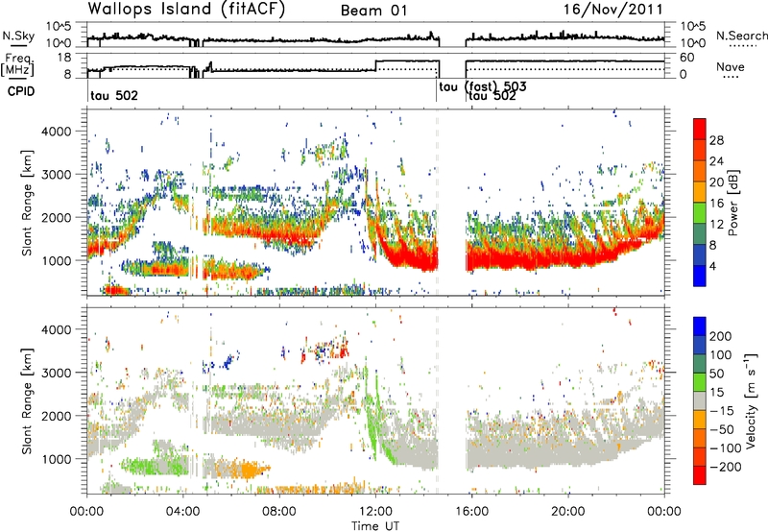The height and width of the screenshot is (532, 768).
Task: Click the first 'tau 502' CPID marker text
Action: click(114, 95)
